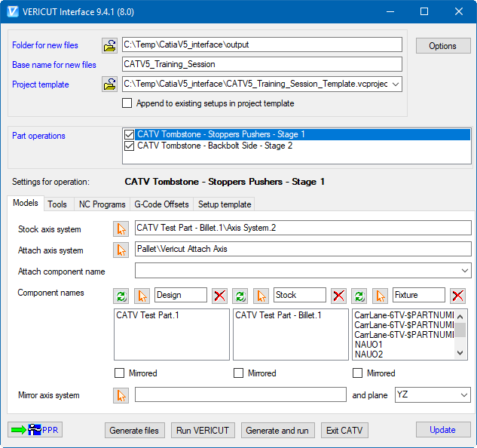
Task: Open the Setup template tab
Action: [x=225, y=204]
